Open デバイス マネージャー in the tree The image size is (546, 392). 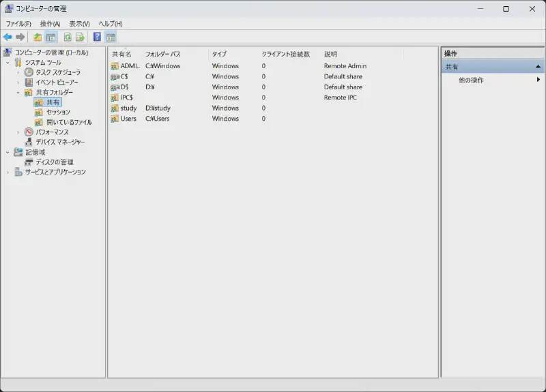pyautogui.click(x=60, y=142)
